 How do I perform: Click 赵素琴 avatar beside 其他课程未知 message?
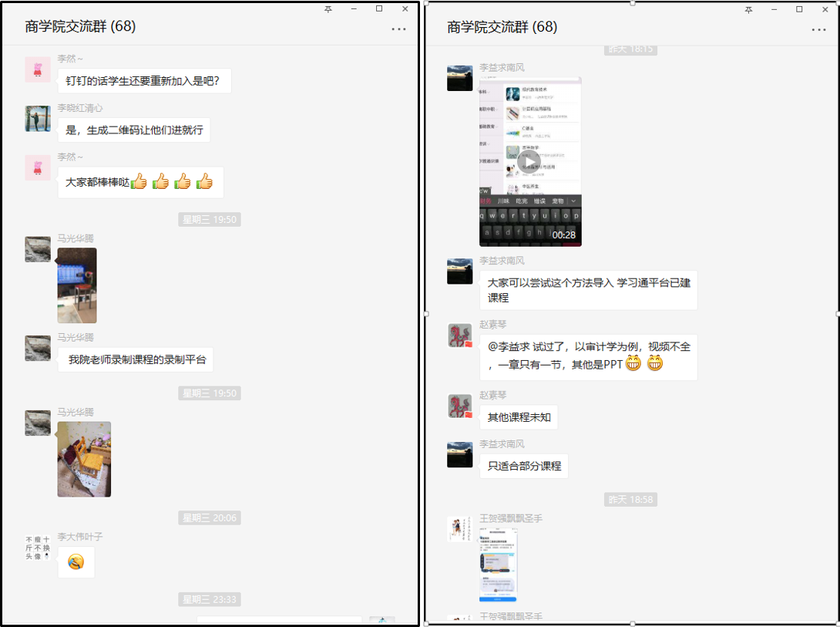click(459, 406)
